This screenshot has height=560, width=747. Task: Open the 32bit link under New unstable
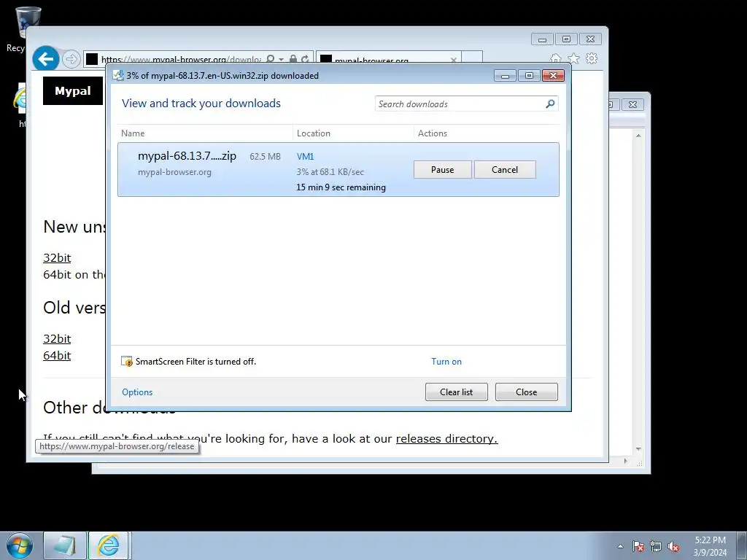[57, 257]
